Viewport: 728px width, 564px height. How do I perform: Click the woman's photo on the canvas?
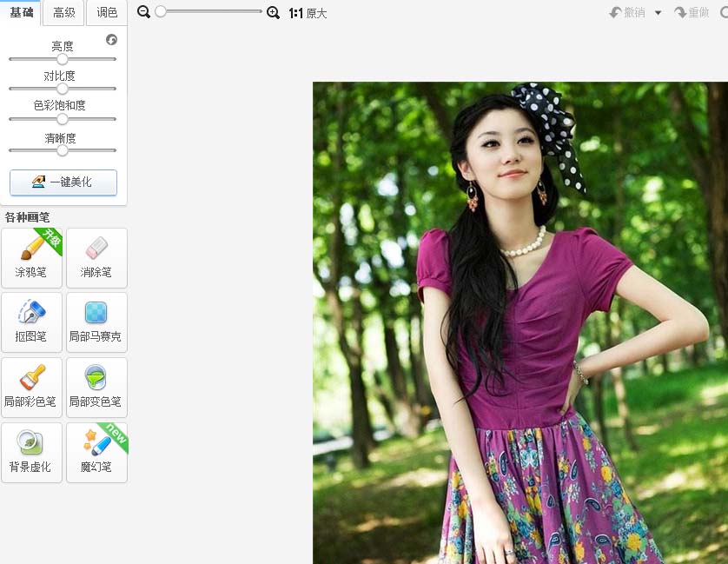click(520, 323)
